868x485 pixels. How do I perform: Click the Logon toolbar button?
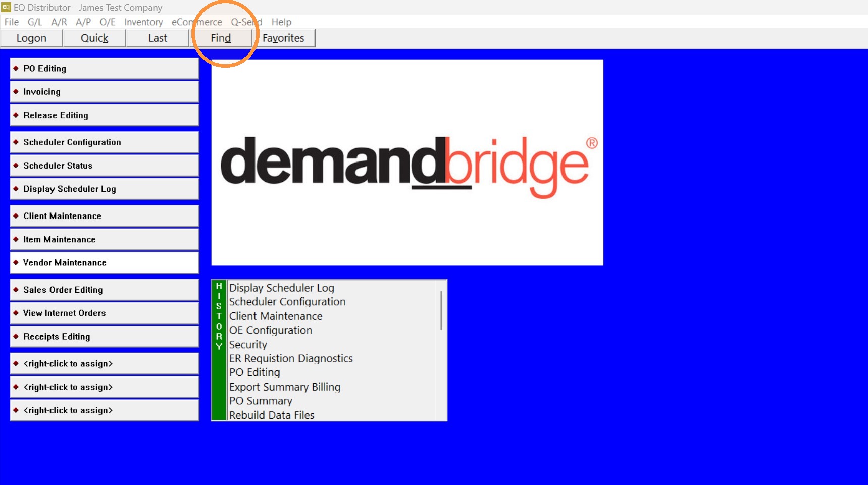pyautogui.click(x=31, y=38)
